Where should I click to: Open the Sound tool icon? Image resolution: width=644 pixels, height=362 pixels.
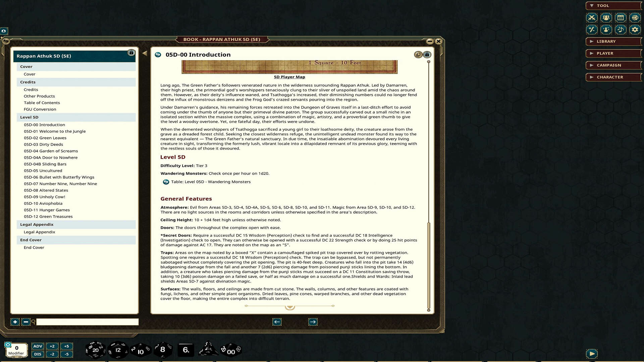point(621,29)
